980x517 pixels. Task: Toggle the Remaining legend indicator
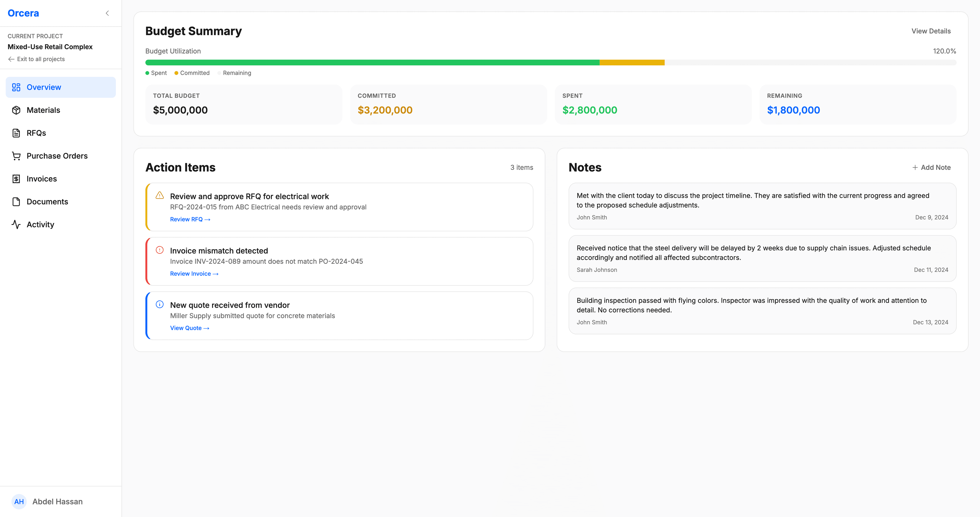[x=219, y=73]
